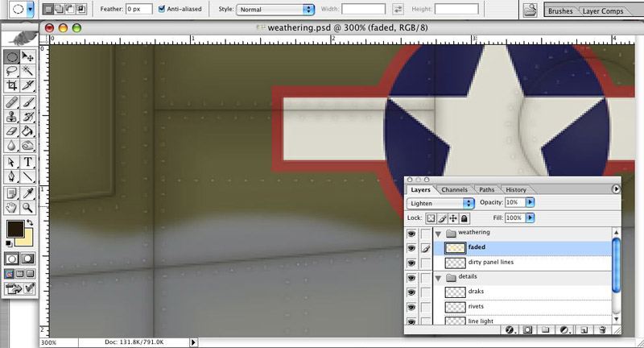The width and height of the screenshot is (644, 348).
Task: Select the Path Selection tool
Action: point(12,162)
